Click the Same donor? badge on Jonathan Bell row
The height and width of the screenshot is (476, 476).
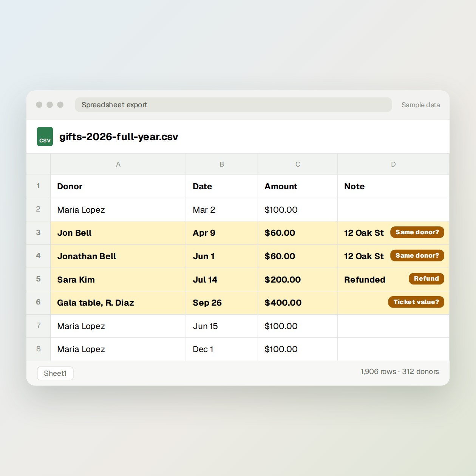(417, 255)
